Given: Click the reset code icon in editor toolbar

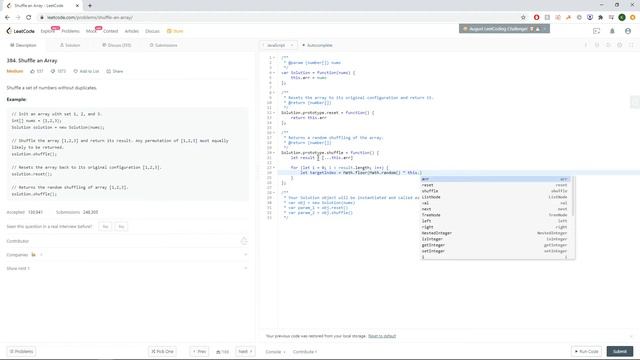Looking at the screenshot, I should (x=608, y=45).
